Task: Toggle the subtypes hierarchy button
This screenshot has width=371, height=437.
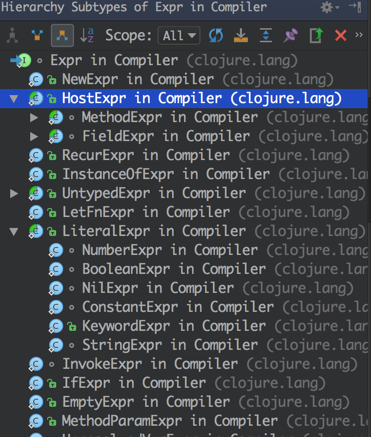Action: pyautogui.click(x=62, y=35)
